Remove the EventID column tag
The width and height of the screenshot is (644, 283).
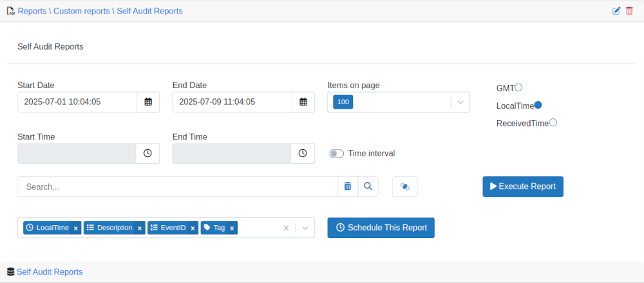click(193, 228)
